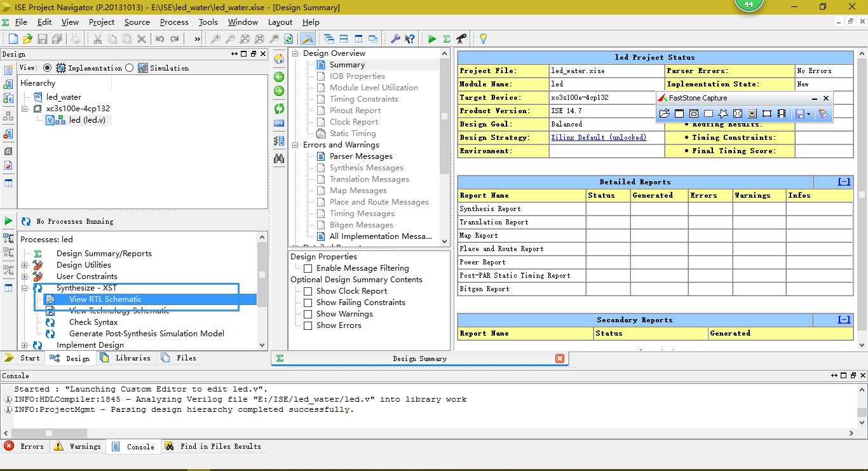Switch to the Files tab

[179, 358]
